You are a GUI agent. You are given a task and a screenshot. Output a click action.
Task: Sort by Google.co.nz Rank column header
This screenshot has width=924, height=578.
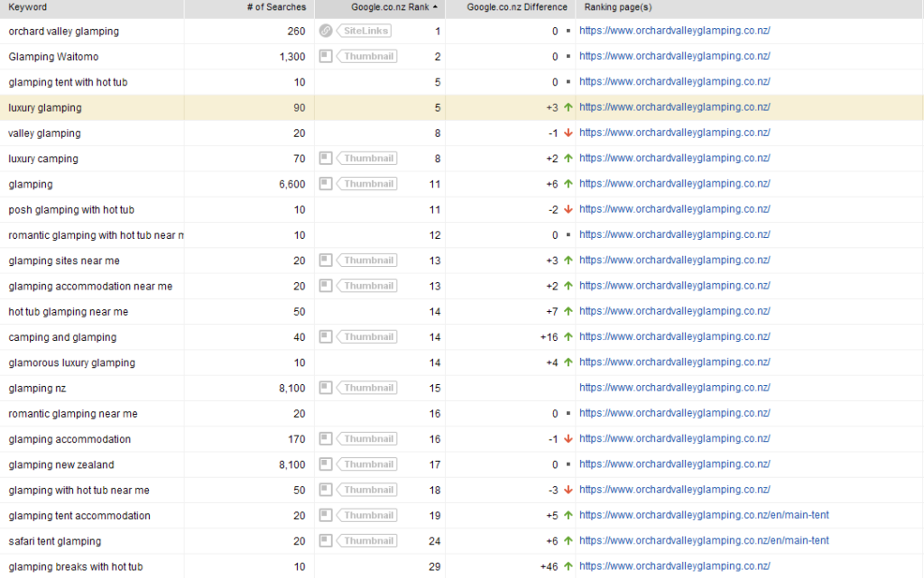[380, 7]
